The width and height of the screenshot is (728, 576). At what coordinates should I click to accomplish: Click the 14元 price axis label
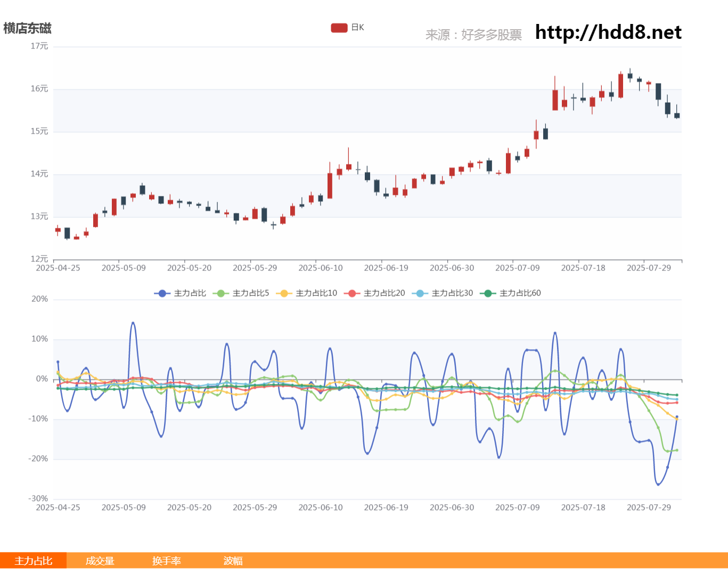tap(39, 174)
